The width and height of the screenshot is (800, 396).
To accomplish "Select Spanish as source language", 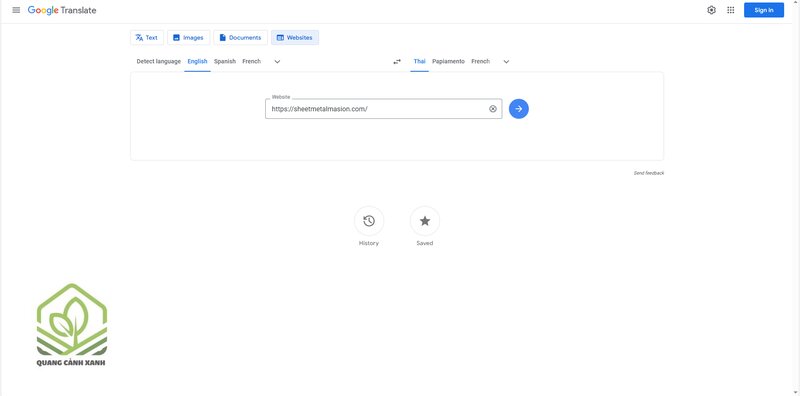I will pyautogui.click(x=225, y=61).
